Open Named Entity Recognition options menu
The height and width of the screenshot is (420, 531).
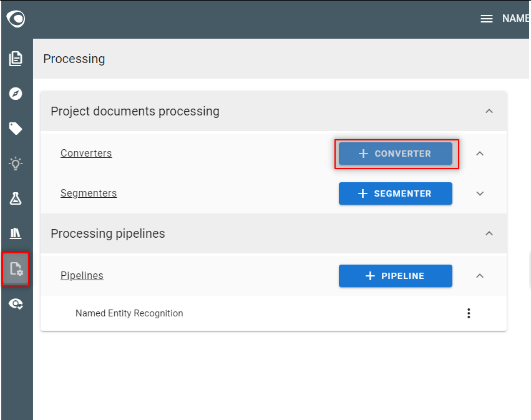pyautogui.click(x=469, y=313)
